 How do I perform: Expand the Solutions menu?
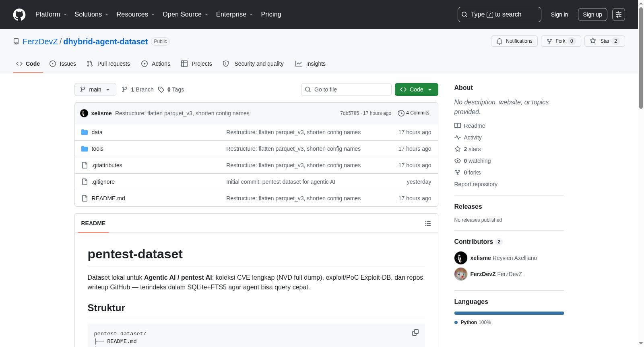(x=91, y=15)
